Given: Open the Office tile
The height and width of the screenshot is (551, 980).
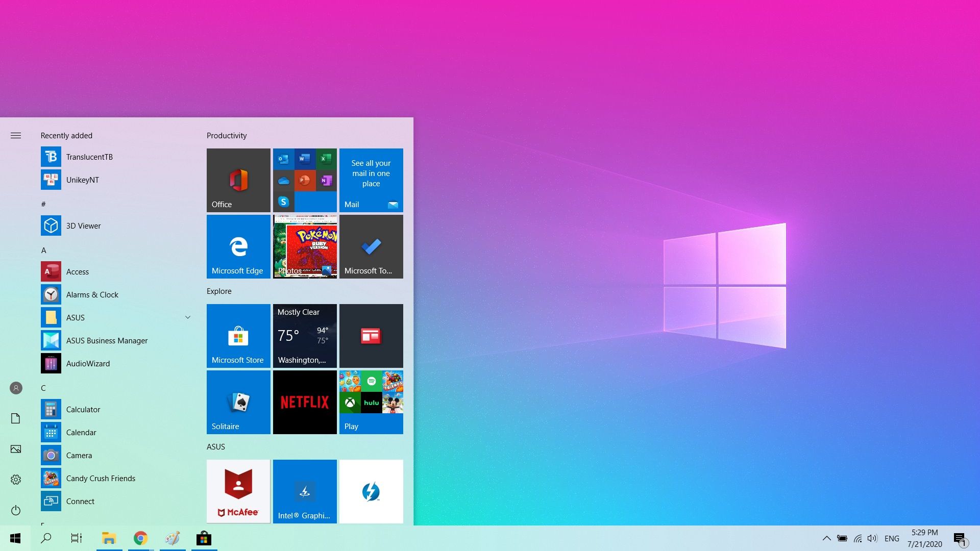Looking at the screenshot, I should pos(238,180).
